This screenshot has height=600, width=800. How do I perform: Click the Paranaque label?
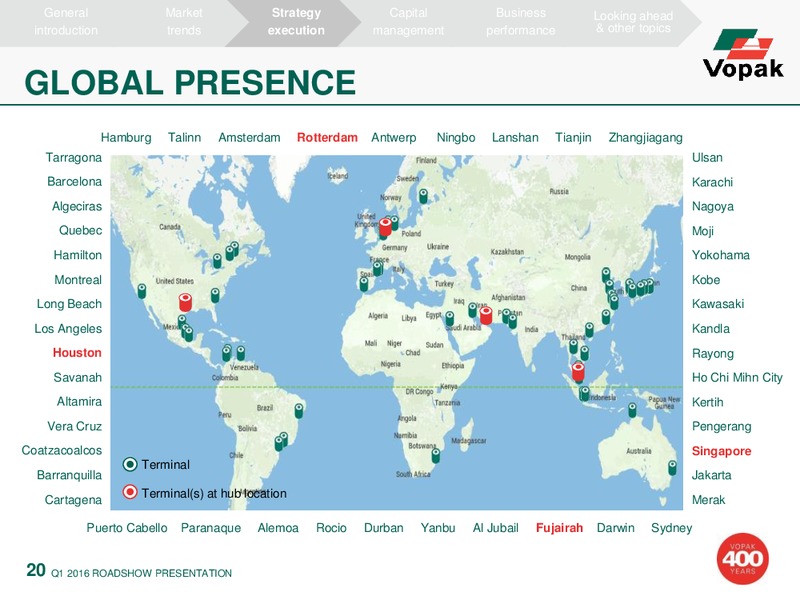tap(211, 528)
